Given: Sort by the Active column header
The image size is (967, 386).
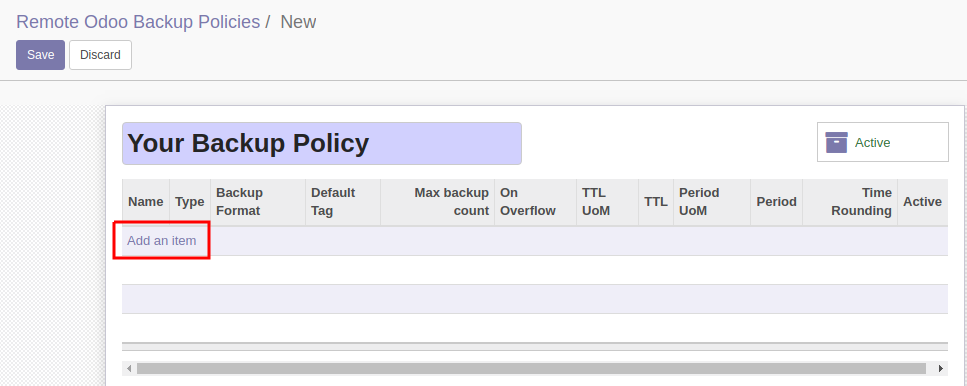Looking at the screenshot, I should [x=923, y=202].
